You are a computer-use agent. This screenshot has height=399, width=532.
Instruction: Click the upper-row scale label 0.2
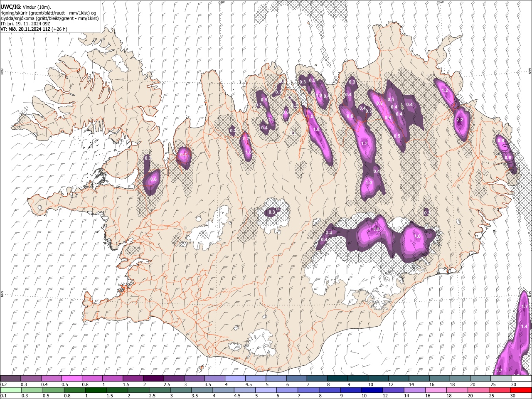(x=3, y=384)
